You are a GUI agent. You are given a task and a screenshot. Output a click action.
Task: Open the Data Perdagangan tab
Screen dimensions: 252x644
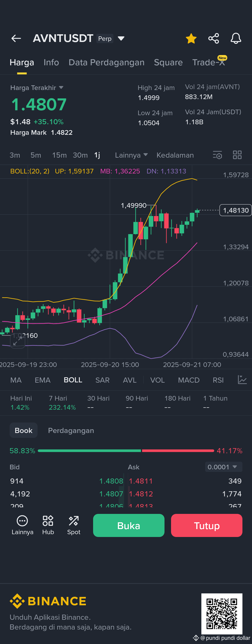107,62
